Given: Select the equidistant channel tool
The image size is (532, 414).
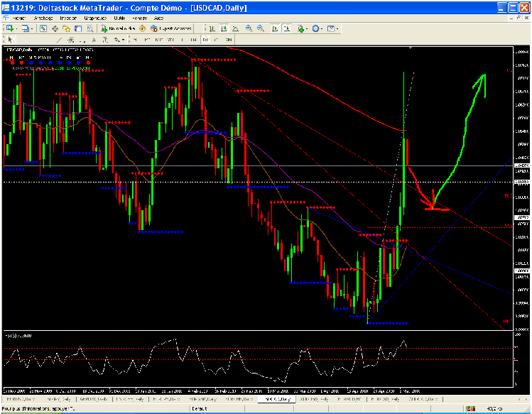Looking at the screenshot, I should tap(70, 40).
